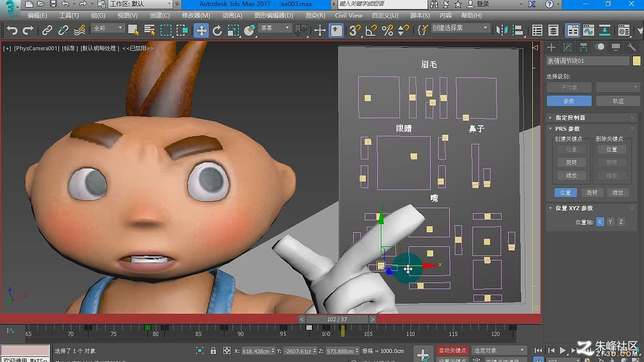Click the Align tool icon
Image resolution: width=644 pixels, height=362 pixels.
point(518,31)
